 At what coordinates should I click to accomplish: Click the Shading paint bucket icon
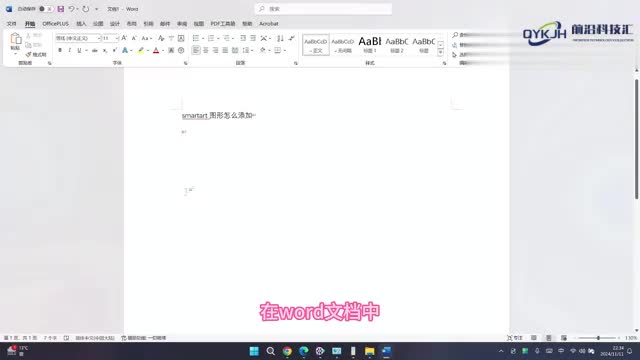pos(262,50)
